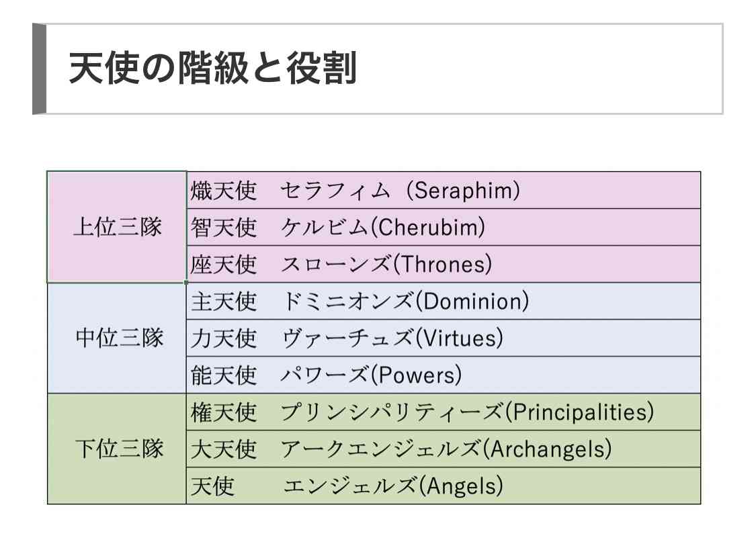Click the 智天使 ケルビム (Cherubim) row
Viewport: 756px width, 544px height.
(444, 228)
